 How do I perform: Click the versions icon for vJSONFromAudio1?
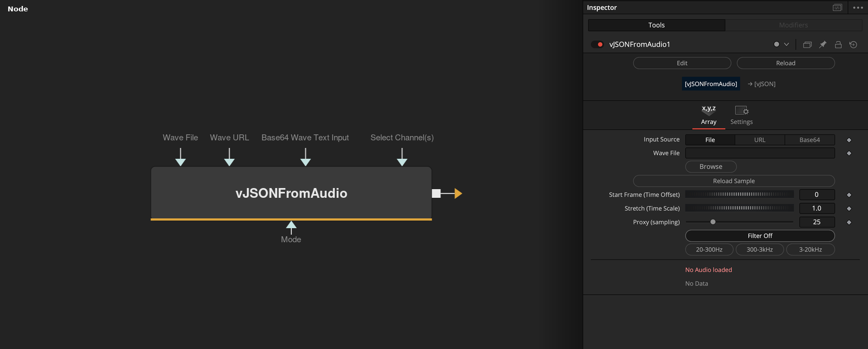pos(807,44)
